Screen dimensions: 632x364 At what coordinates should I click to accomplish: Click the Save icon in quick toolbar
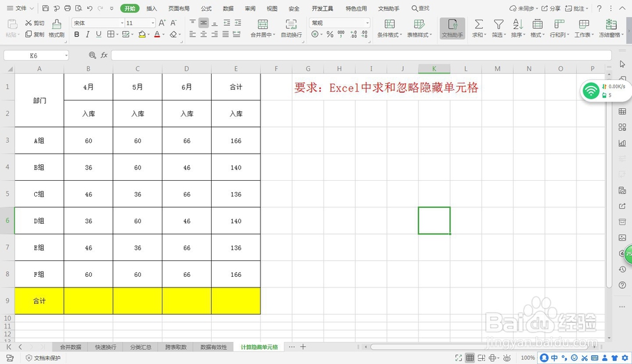46,8
